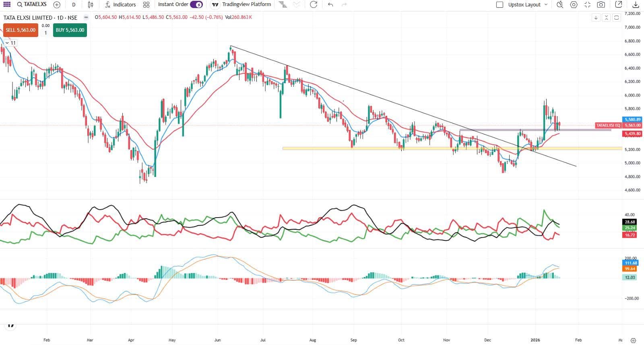Download chart data with the download icon
Image resolution: width=644 pixels, height=345 pixels.
pos(636,5)
